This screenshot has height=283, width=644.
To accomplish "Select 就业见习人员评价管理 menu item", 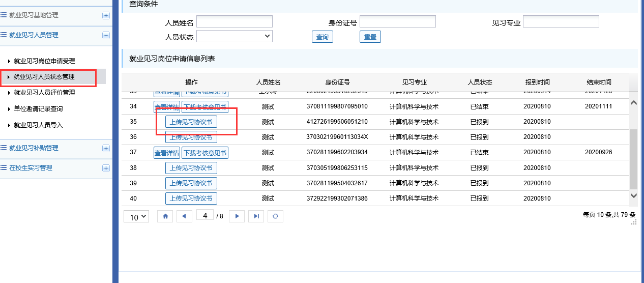I will (44, 93).
